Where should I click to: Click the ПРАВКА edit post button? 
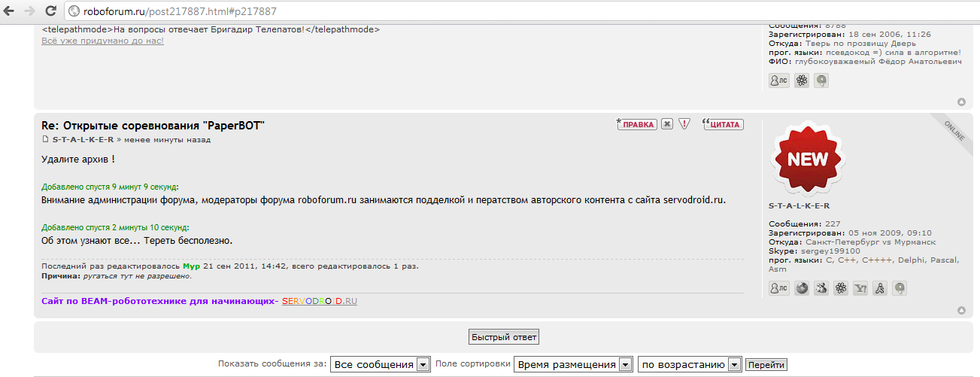tap(637, 124)
